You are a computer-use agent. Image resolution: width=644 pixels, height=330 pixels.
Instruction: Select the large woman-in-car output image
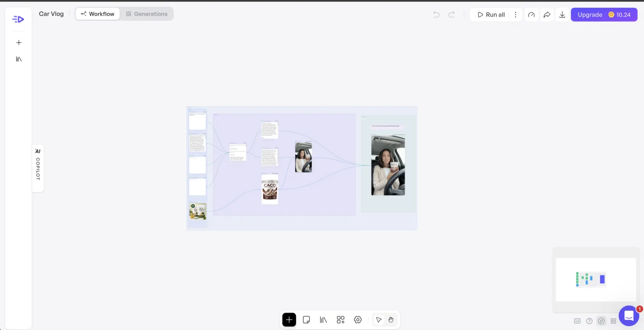[388, 166]
